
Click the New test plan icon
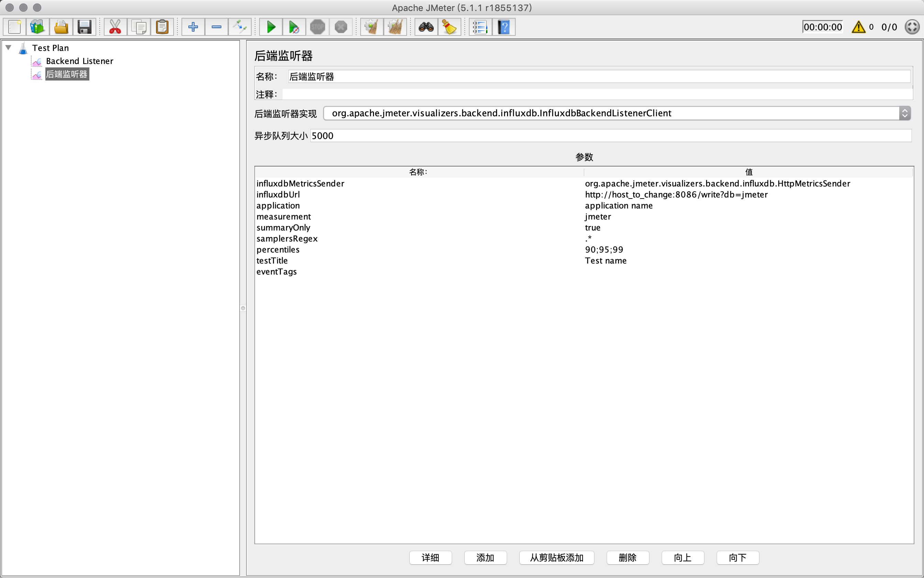click(x=14, y=27)
